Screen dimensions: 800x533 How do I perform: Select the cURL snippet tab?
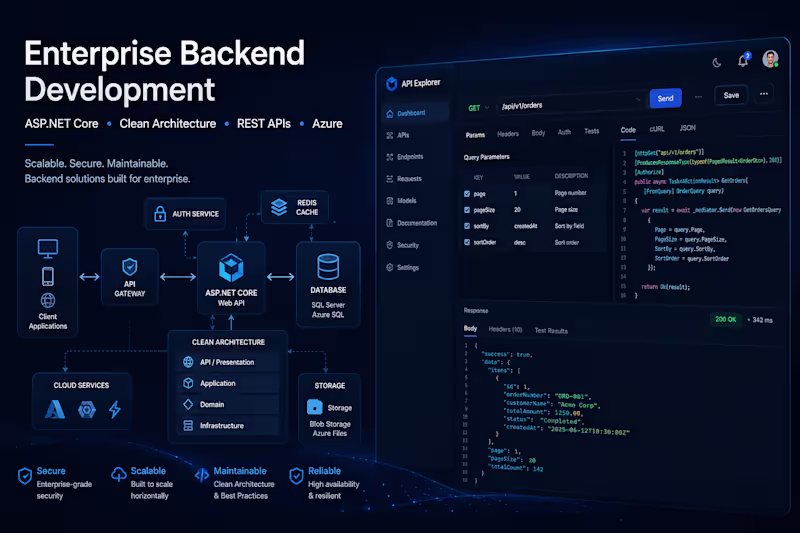pos(657,129)
